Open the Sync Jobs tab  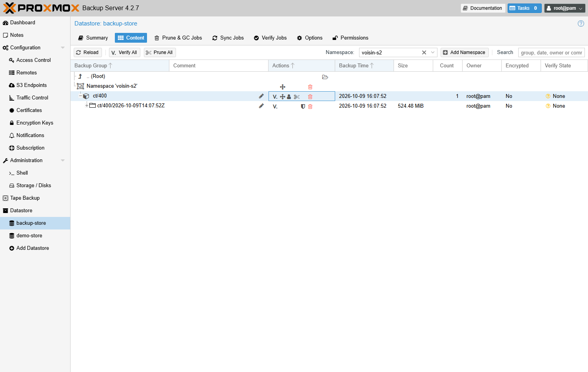click(x=228, y=38)
